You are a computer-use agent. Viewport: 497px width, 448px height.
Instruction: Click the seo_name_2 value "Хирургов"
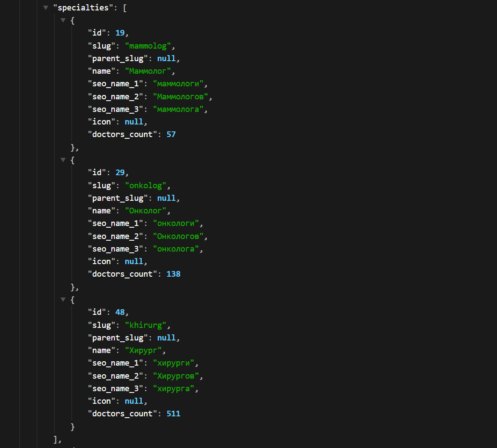(x=175, y=376)
